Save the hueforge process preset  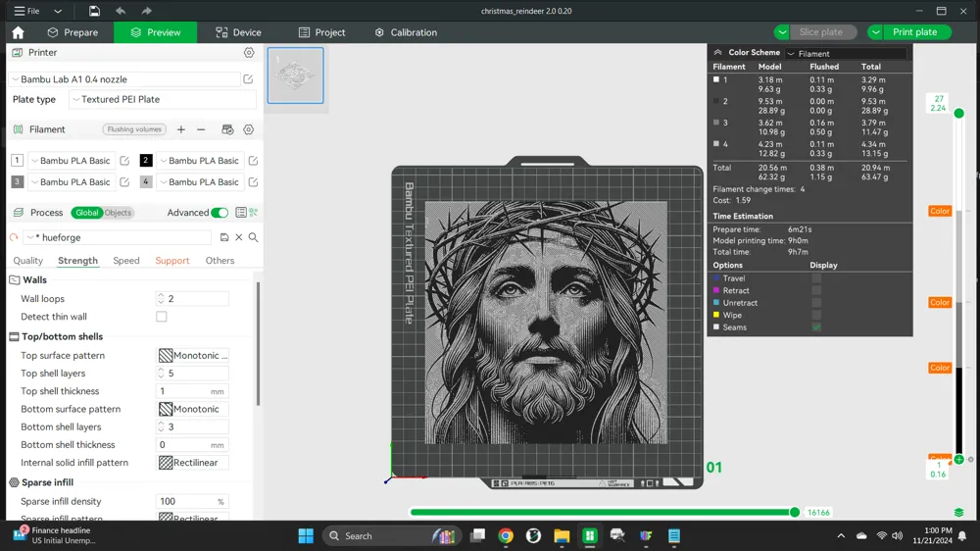coord(224,237)
